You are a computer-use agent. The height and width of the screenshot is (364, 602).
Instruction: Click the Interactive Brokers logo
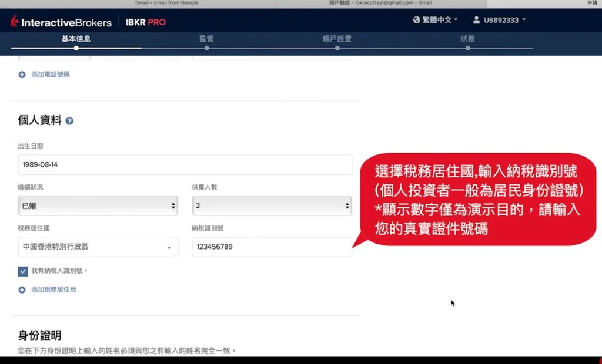pos(61,22)
